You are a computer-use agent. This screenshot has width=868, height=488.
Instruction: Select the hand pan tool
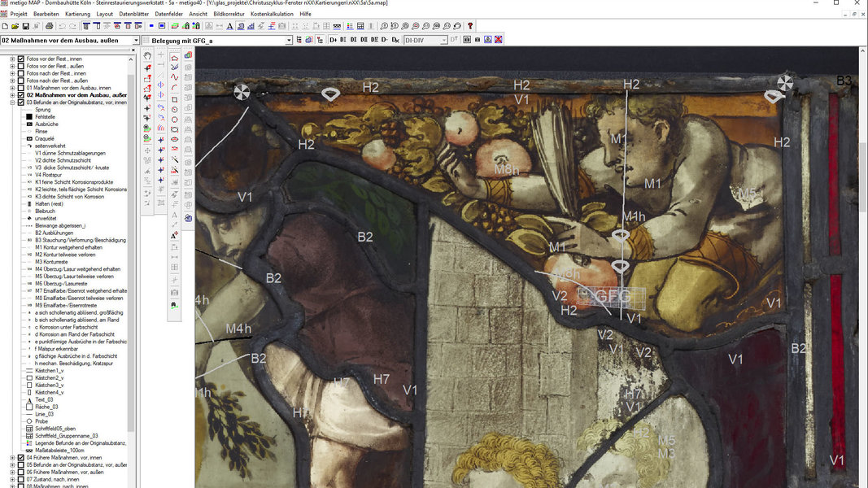tap(147, 56)
